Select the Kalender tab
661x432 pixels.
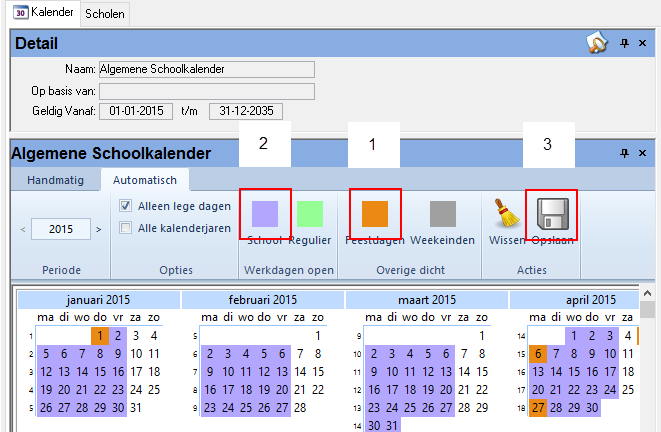tap(45, 14)
